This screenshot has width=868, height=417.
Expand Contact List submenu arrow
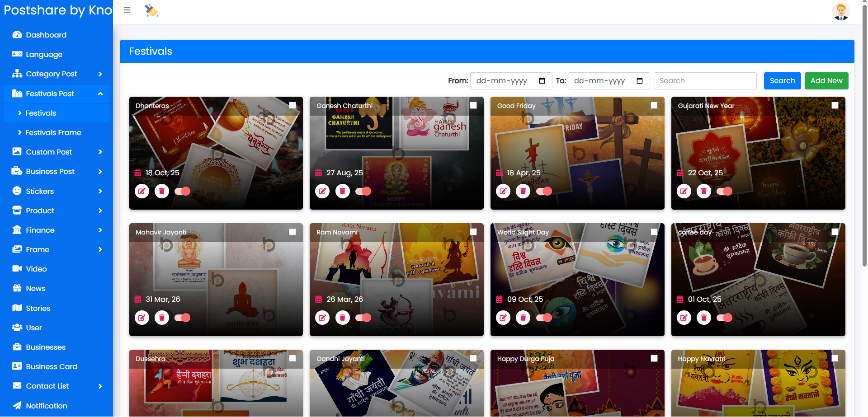coord(100,386)
